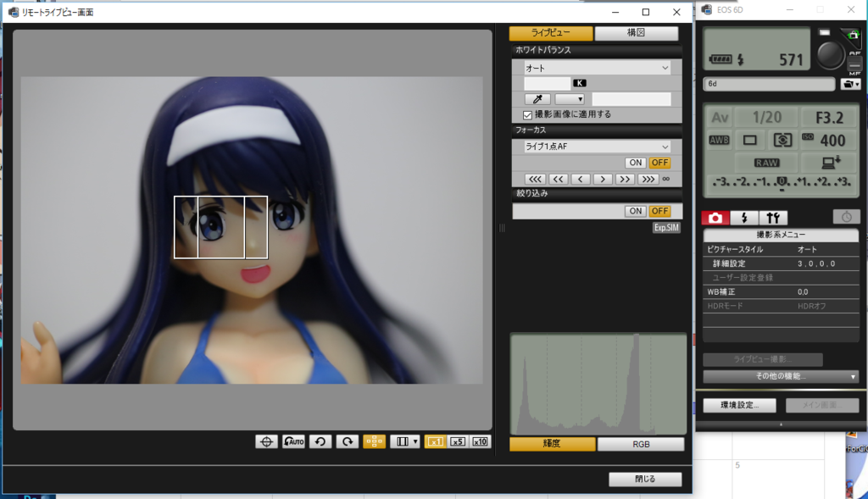The height and width of the screenshot is (499, 868).
Task: Click the K color temperature icon
Action: [x=580, y=83]
